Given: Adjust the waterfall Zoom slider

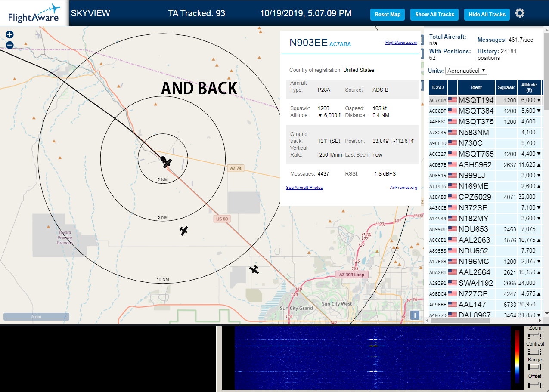Looking at the screenshot, I should pyautogui.click(x=534, y=336).
